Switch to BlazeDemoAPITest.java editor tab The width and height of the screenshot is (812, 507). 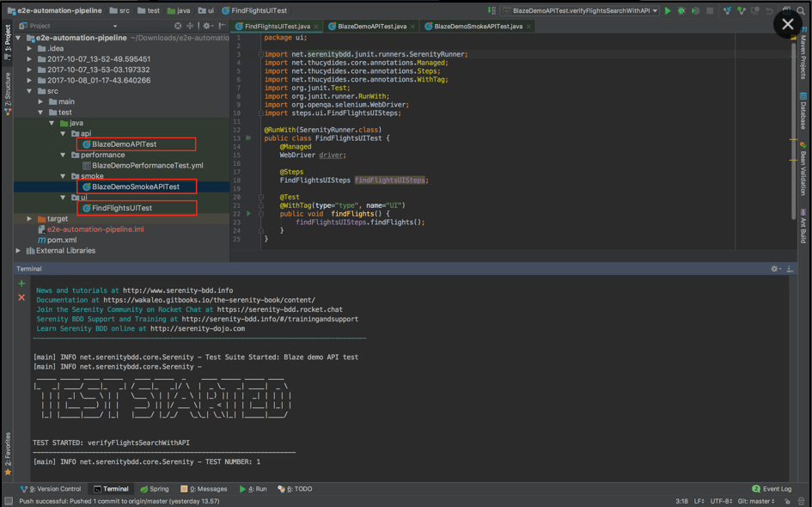coord(371,27)
